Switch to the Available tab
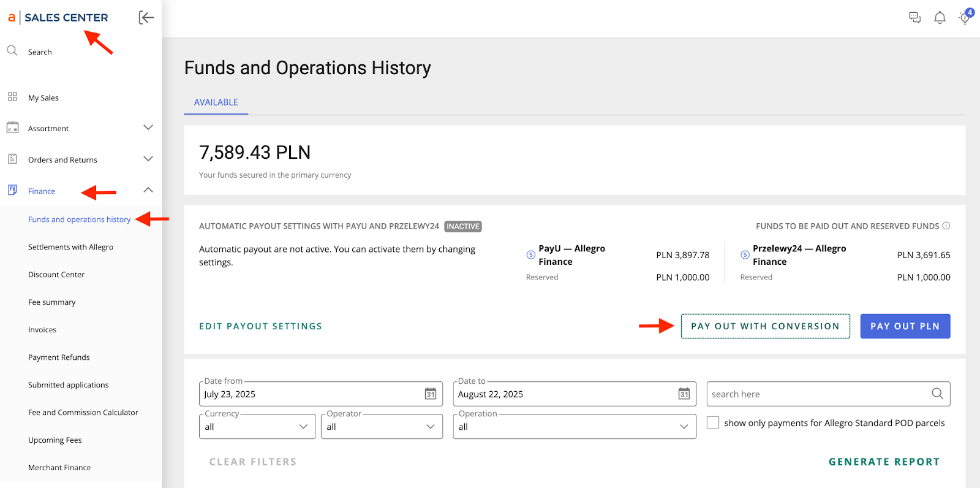 [x=216, y=102]
